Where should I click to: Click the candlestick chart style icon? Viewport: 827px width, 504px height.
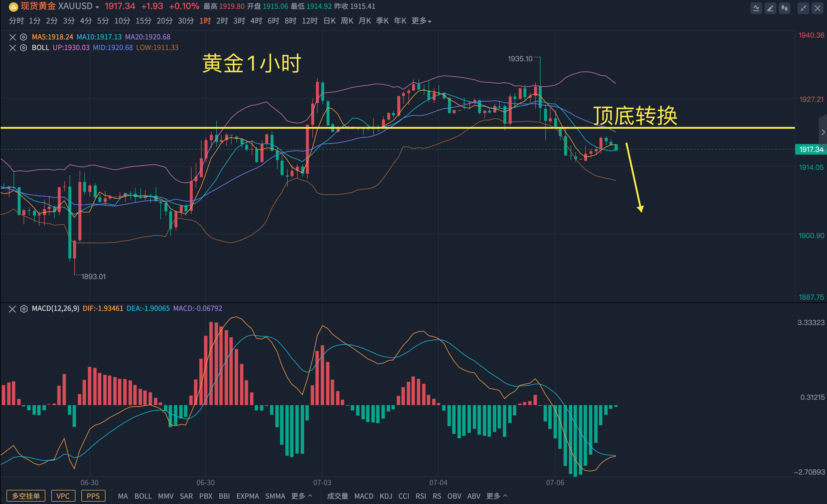tap(784, 8)
